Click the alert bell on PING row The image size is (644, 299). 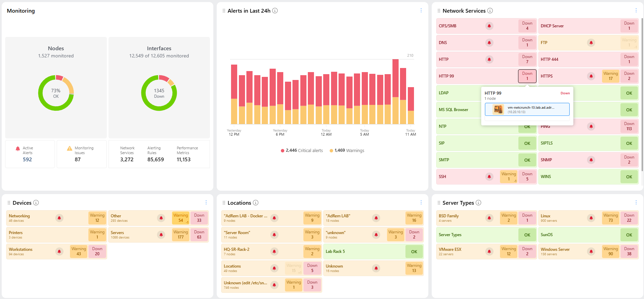[x=591, y=126]
